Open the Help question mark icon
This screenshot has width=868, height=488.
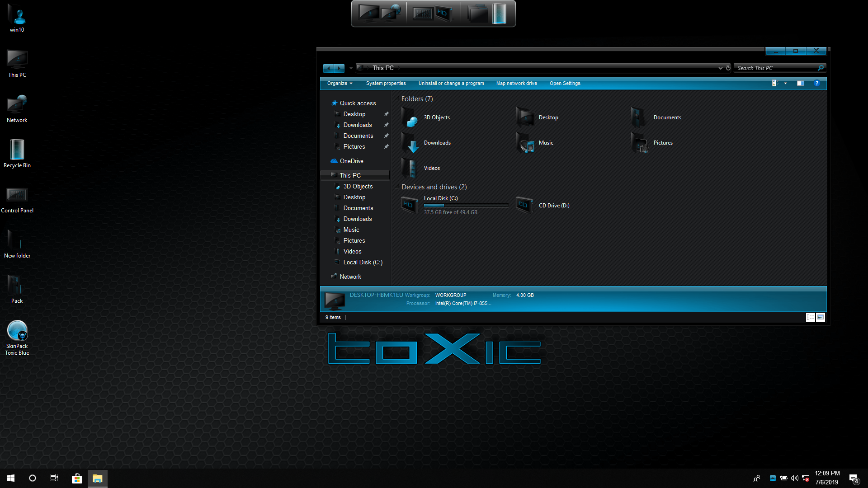click(x=816, y=83)
